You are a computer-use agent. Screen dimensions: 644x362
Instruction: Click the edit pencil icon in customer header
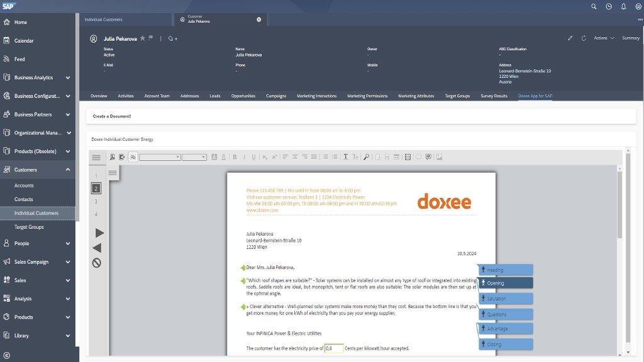click(570, 38)
